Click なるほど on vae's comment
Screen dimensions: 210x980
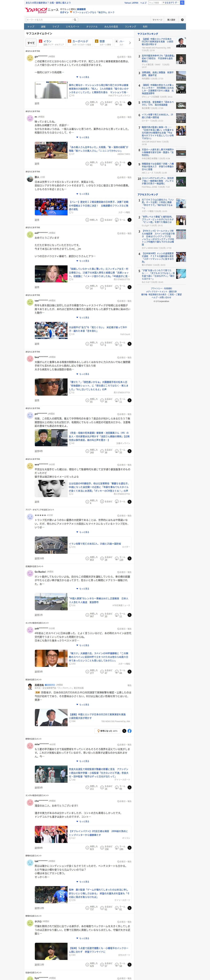[106, 344]
